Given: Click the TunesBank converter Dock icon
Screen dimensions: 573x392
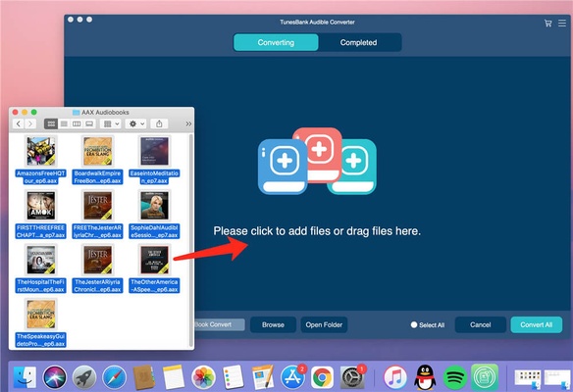Looking at the screenshot, I should click(x=485, y=377).
